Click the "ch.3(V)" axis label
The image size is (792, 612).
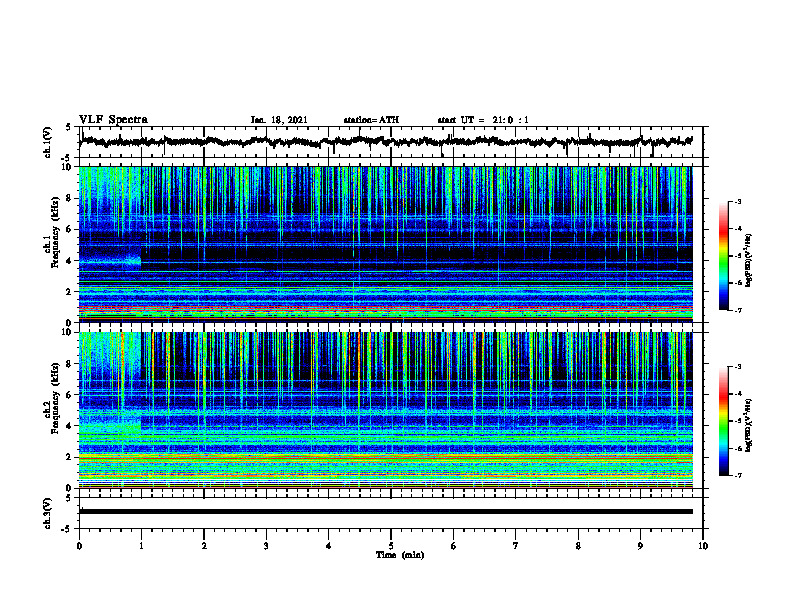[48, 513]
